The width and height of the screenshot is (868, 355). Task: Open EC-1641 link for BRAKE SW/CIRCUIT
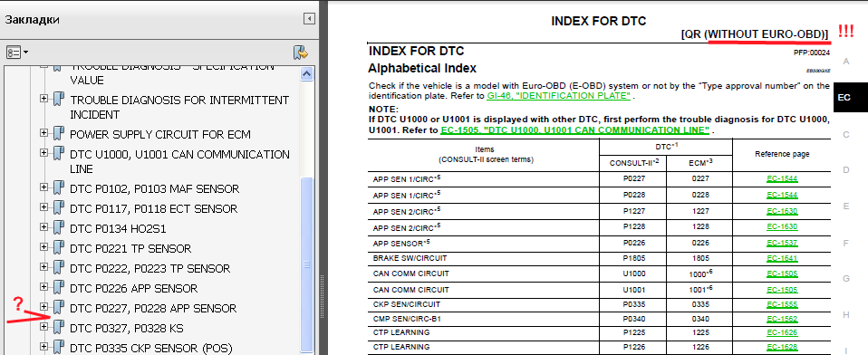tap(782, 258)
